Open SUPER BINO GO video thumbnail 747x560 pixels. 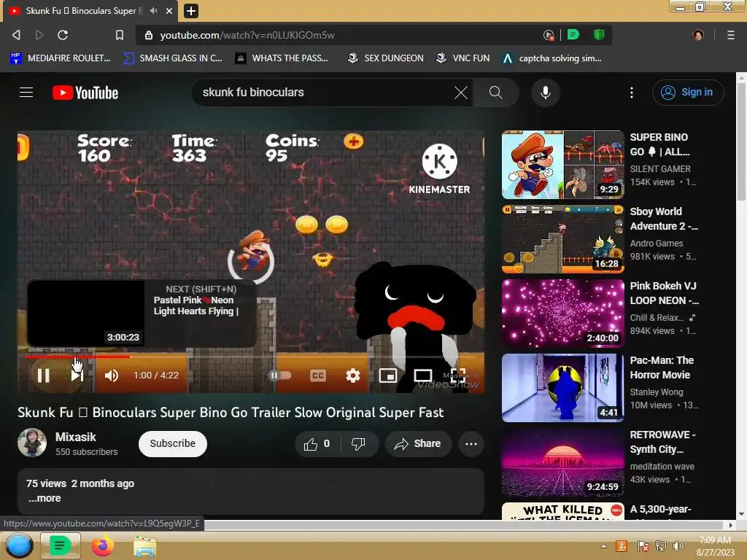tap(562, 165)
